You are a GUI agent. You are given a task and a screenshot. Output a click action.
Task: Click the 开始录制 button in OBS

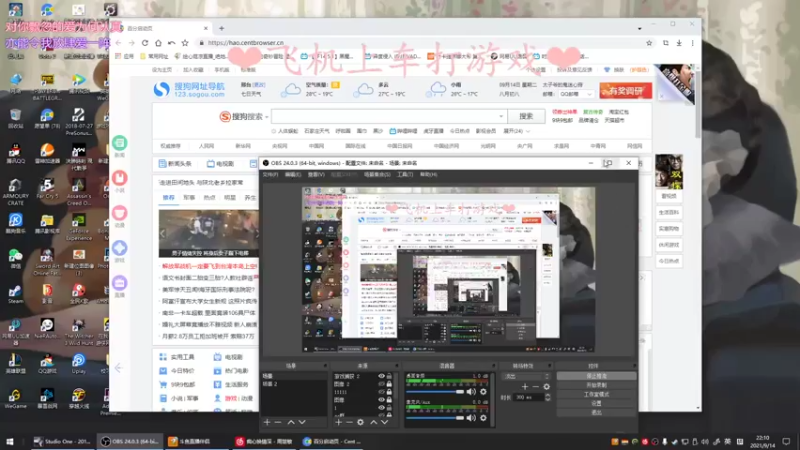(x=596, y=385)
